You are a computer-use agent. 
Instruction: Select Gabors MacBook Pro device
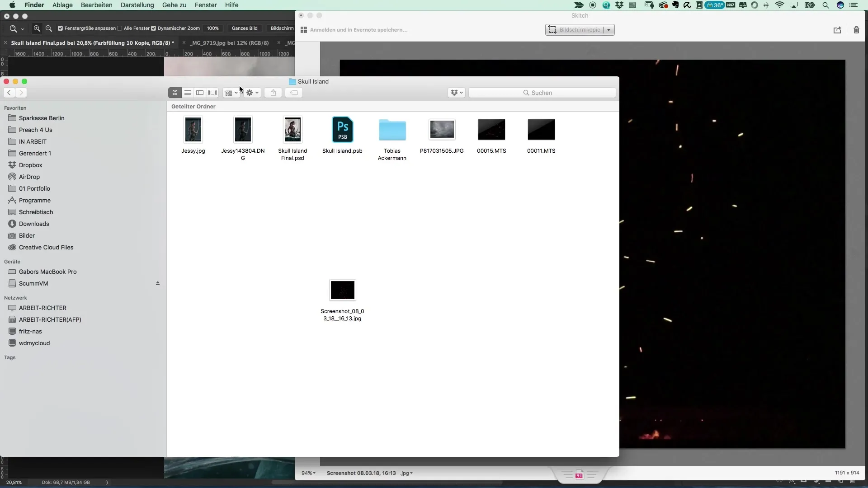(x=47, y=272)
